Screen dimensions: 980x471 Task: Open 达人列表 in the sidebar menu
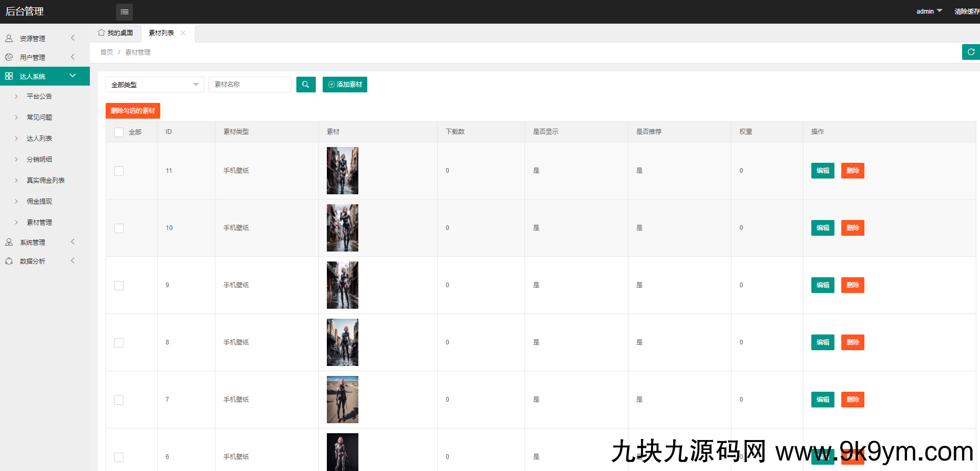(x=39, y=139)
